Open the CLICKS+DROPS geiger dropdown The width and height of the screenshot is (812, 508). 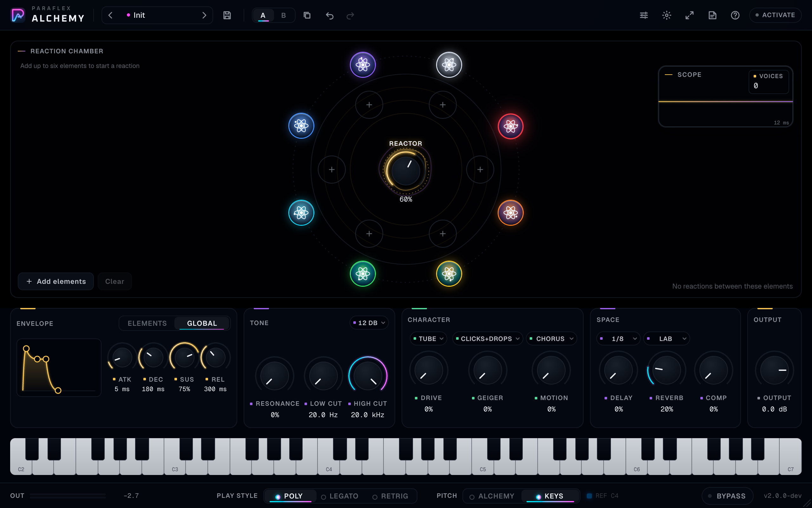pyautogui.click(x=488, y=339)
